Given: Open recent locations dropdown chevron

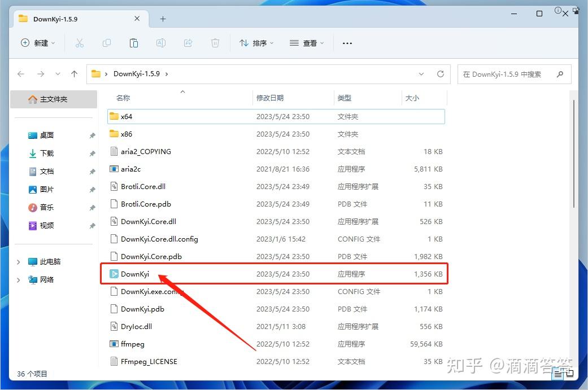Looking at the screenshot, I should 58,74.
